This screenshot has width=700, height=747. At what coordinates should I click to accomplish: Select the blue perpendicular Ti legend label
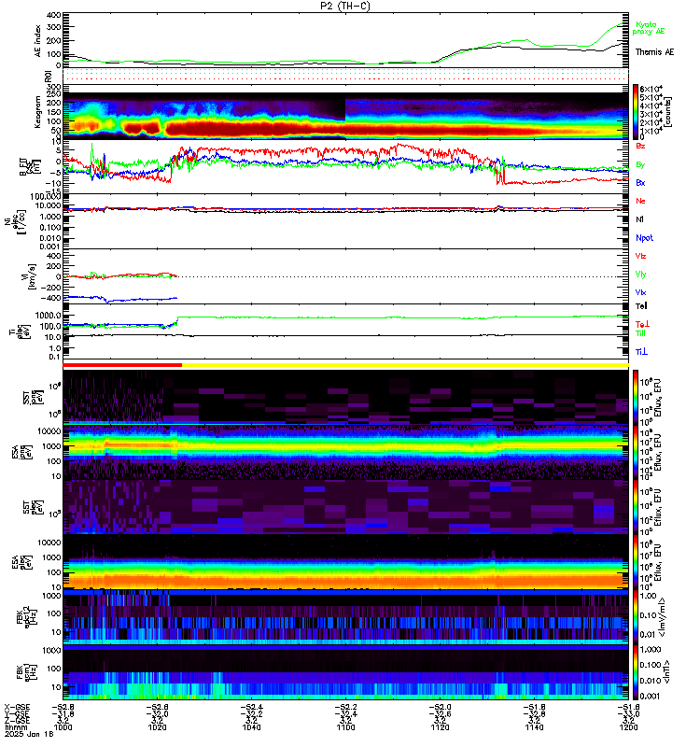tap(641, 352)
